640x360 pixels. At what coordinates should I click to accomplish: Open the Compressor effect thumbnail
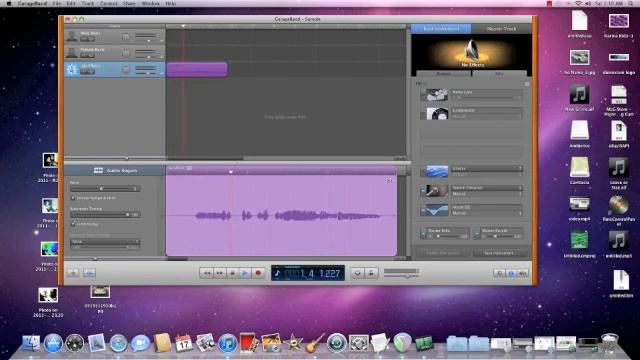click(x=437, y=113)
